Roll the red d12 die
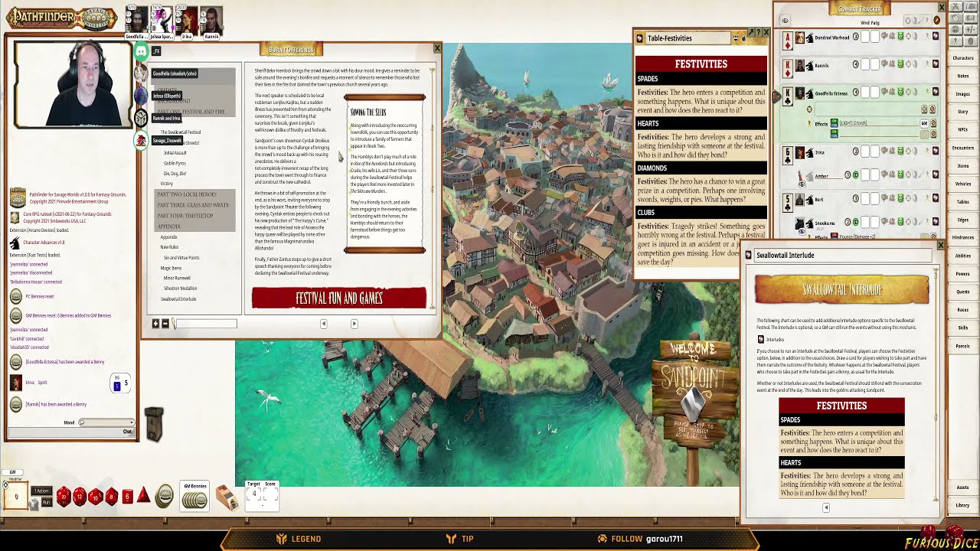The width and height of the screenshot is (980, 551). click(80, 497)
